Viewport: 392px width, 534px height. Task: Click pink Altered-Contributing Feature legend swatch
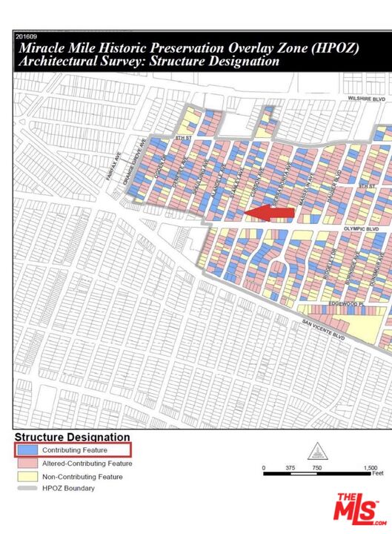click(x=27, y=463)
